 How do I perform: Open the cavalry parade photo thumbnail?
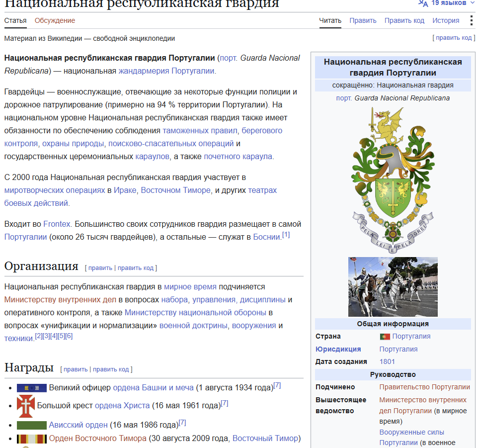(x=393, y=287)
